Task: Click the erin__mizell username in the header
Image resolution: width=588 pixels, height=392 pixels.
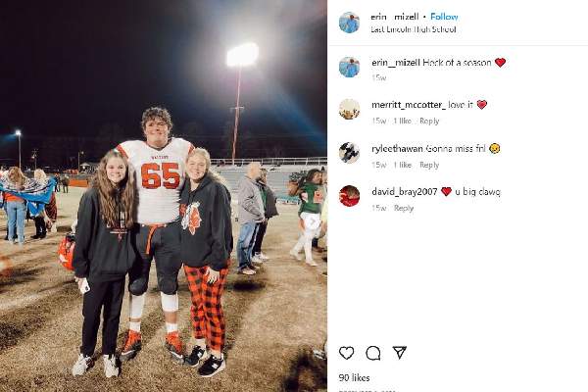Action: pyautogui.click(x=394, y=17)
